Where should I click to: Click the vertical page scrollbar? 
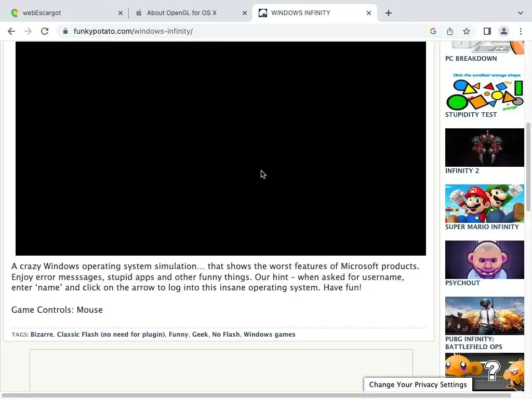point(528,168)
